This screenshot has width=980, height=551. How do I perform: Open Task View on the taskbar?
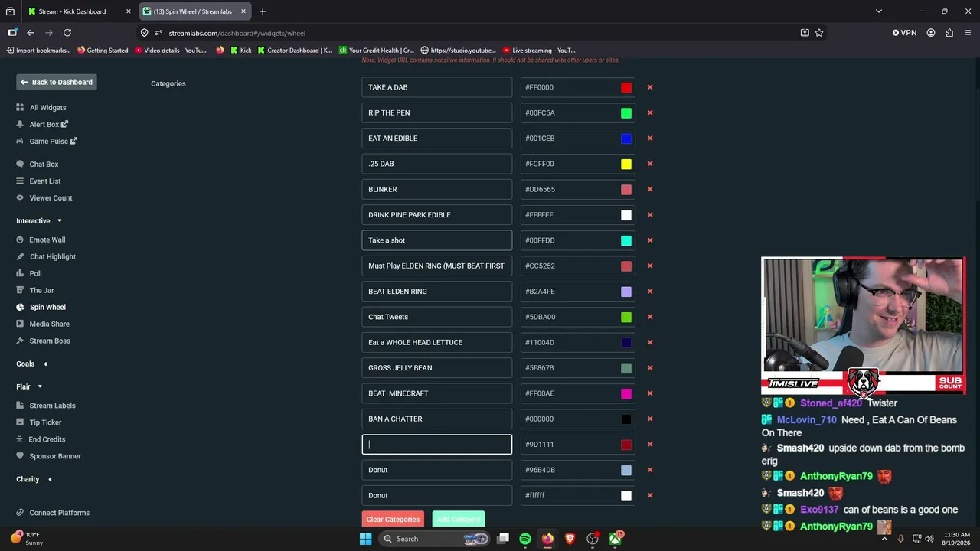503,539
